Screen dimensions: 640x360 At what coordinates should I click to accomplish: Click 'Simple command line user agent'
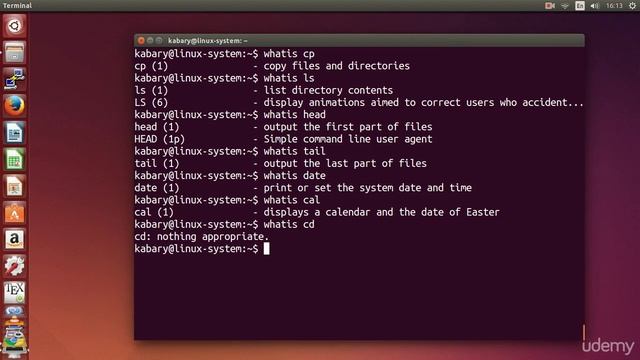coord(348,139)
